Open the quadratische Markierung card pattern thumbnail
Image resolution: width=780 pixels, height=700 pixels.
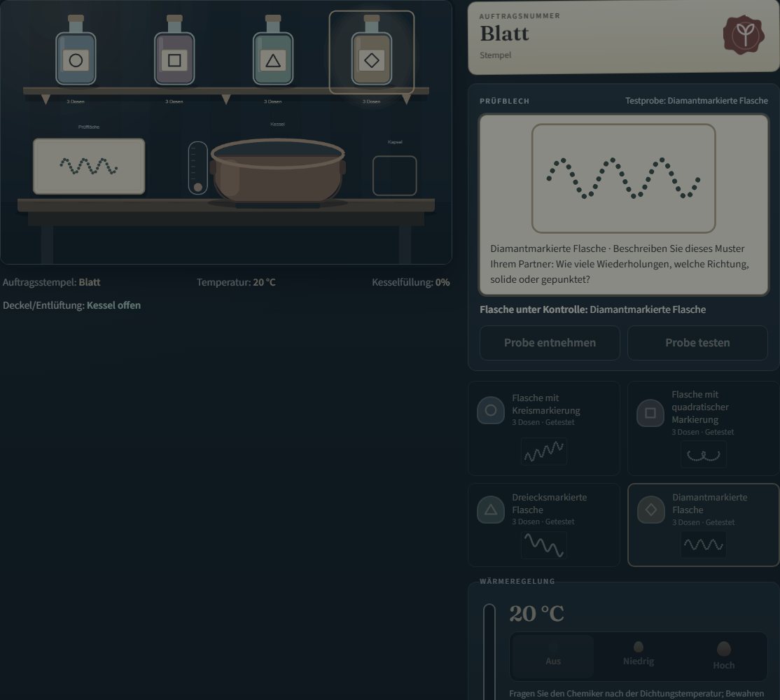pos(704,454)
